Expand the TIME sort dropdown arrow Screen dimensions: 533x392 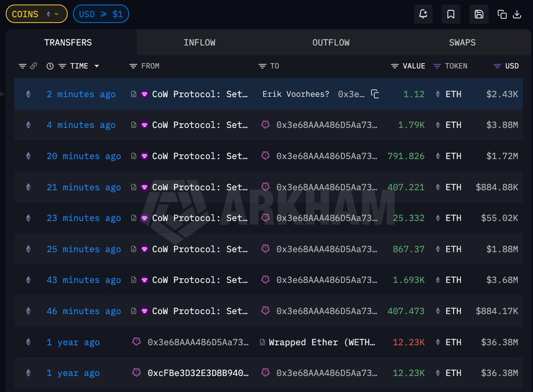(x=96, y=66)
